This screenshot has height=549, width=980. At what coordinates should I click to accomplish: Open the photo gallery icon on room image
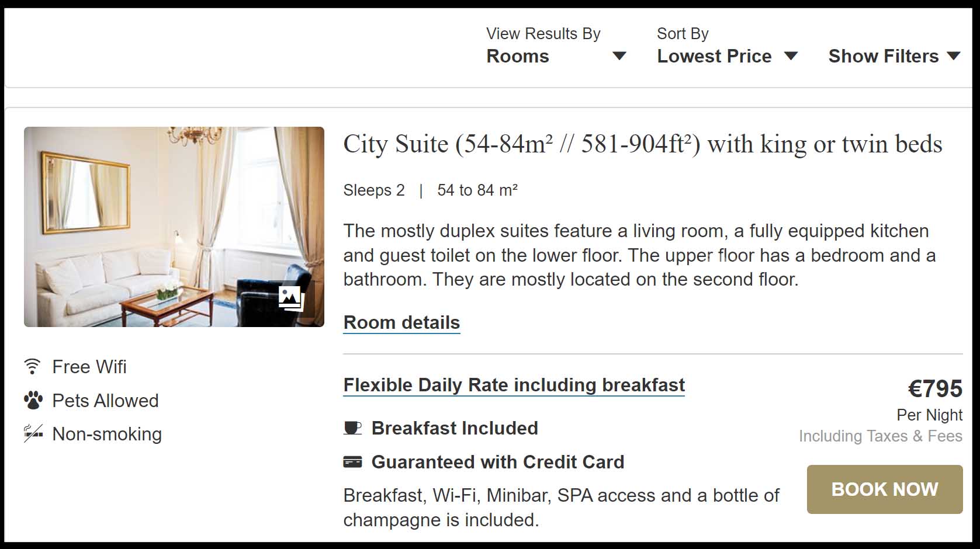point(290,298)
